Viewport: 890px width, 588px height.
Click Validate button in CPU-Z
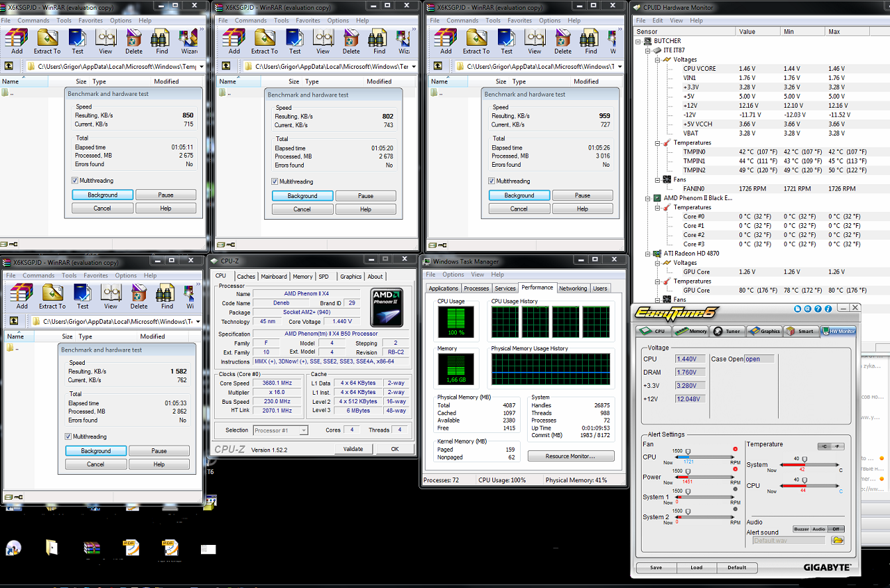(353, 449)
